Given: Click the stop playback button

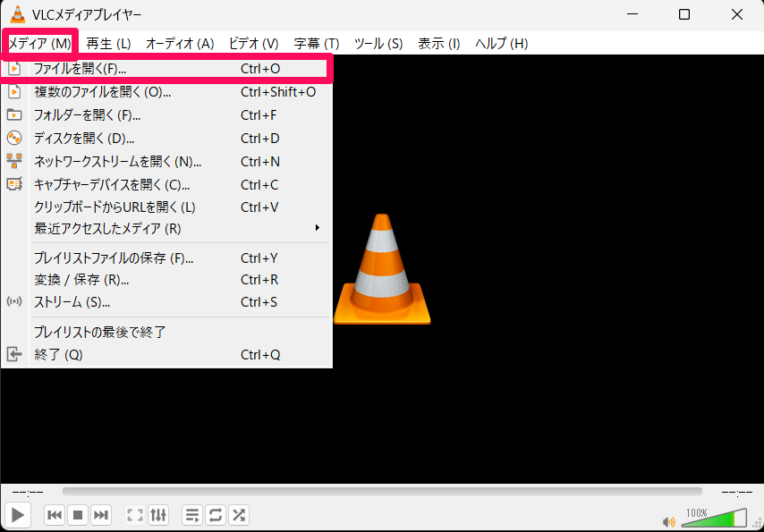Looking at the screenshot, I should [x=78, y=514].
